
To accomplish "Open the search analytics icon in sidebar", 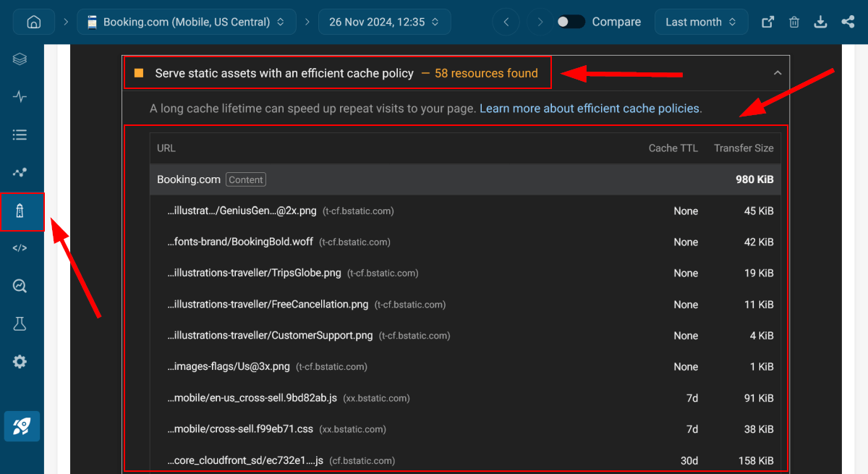I will click(x=20, y=286).
